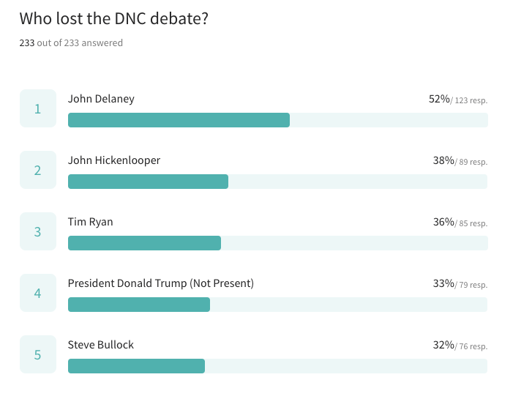
Task: Click President Donald Trump (Not Present) label
Action: pos(161,283)
